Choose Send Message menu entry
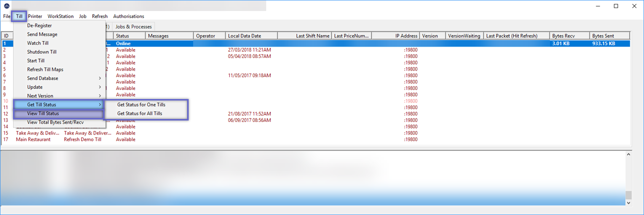The image size is (644, 215). pyautogui.click(x=42, y=34)
